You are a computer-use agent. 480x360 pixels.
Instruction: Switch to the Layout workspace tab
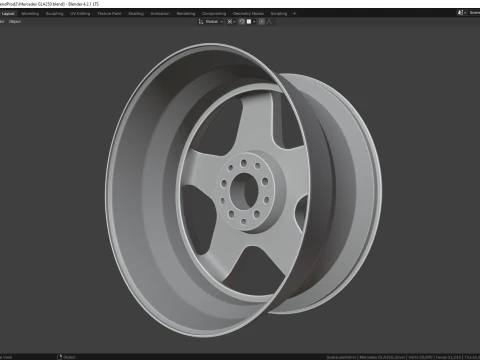click(x=8, y=14)
